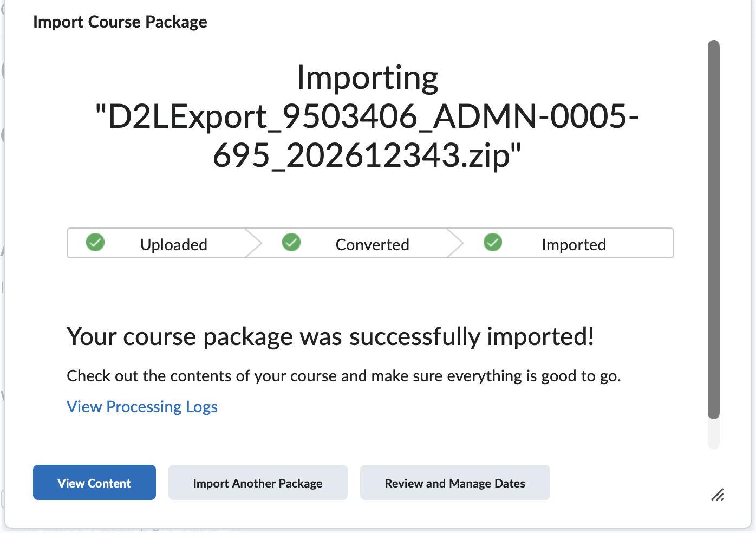Click the green checkmark beside Uploaded
This screenshot has width=756, height=533.
click(x=95, y=243)
